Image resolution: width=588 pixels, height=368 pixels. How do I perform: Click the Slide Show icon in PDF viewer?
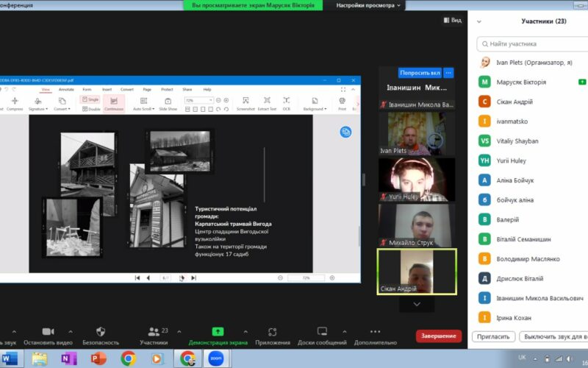[168, 101]
